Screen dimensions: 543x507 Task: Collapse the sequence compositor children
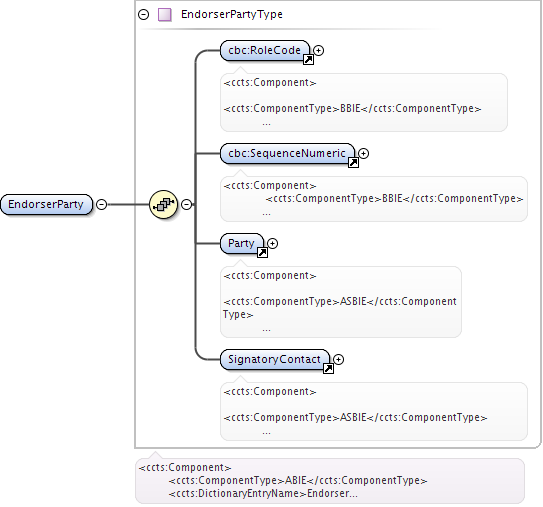click(x=186, y=204)
